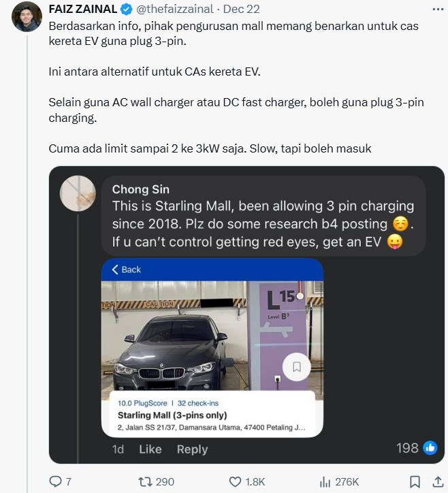Click the blue verified badge
The width and height of the screenshot is (448, 493).
(x=127, y=10)
